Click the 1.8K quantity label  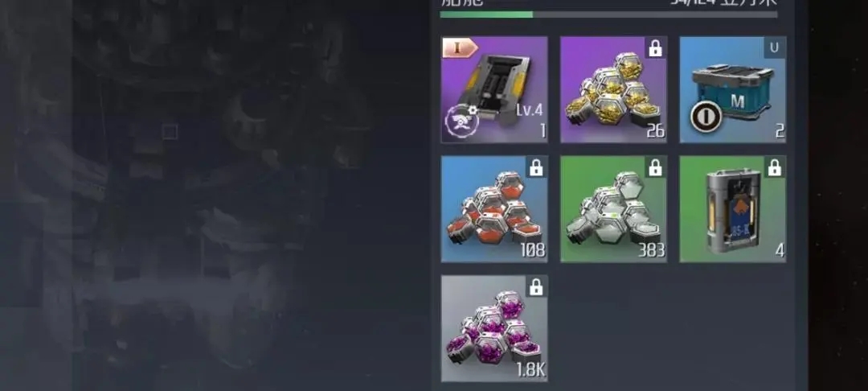pyautogui.click(x=530, y=370)
